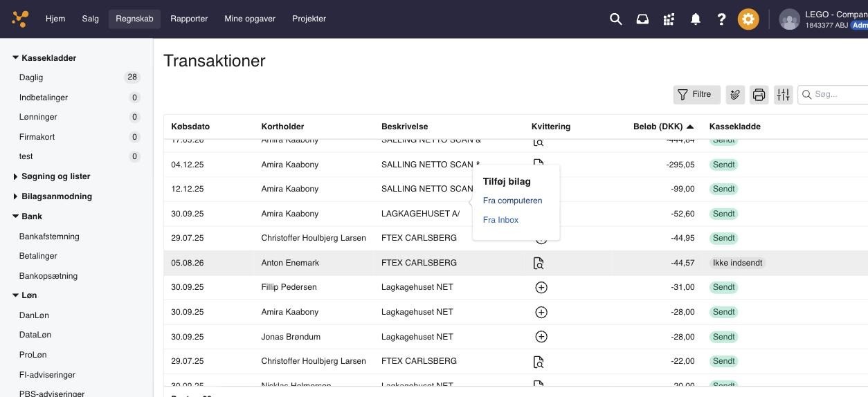The width and height of the screenshot is (868, 397).
Task: Open FI-adviseringer in sidebar
Action: click(47, 375)
